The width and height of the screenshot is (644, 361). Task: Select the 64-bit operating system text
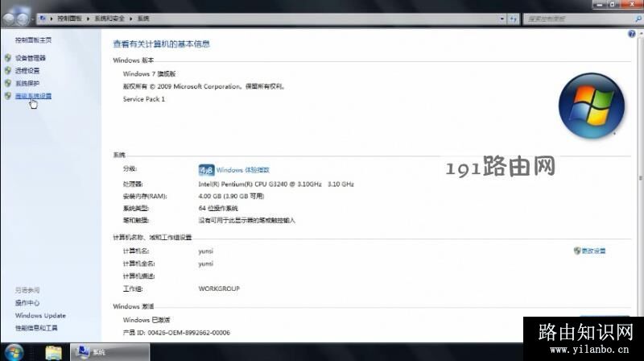click(218, 209)
